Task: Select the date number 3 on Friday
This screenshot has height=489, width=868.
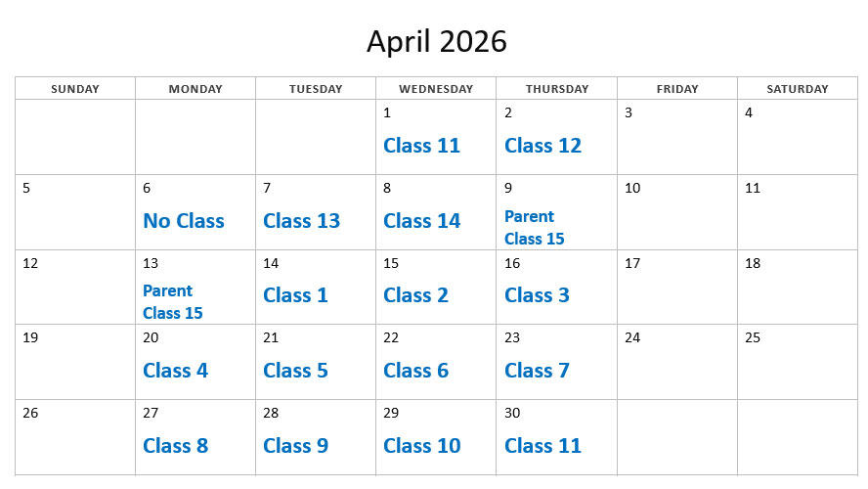Action: tap(629, 113)
